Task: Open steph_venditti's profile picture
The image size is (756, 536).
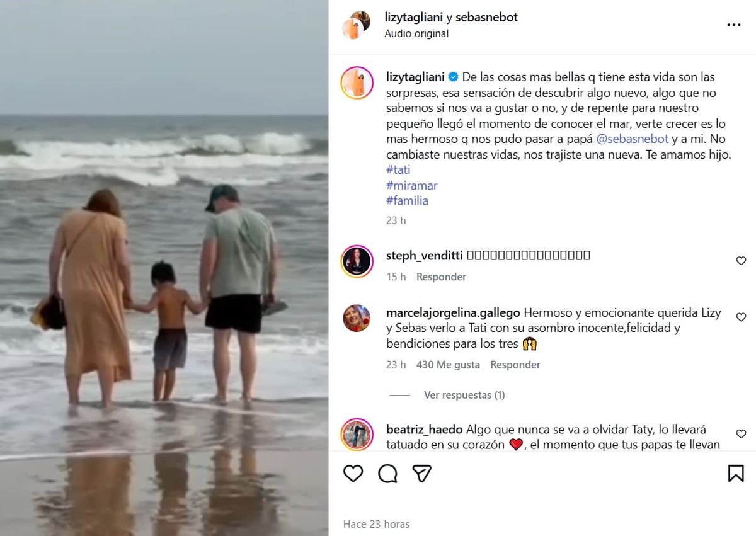Action: (x=357, y=261)
